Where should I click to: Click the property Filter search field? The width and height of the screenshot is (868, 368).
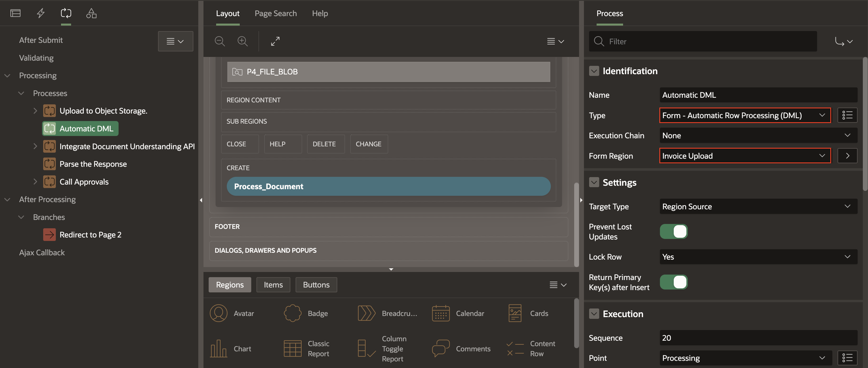(x=708, y=41)
